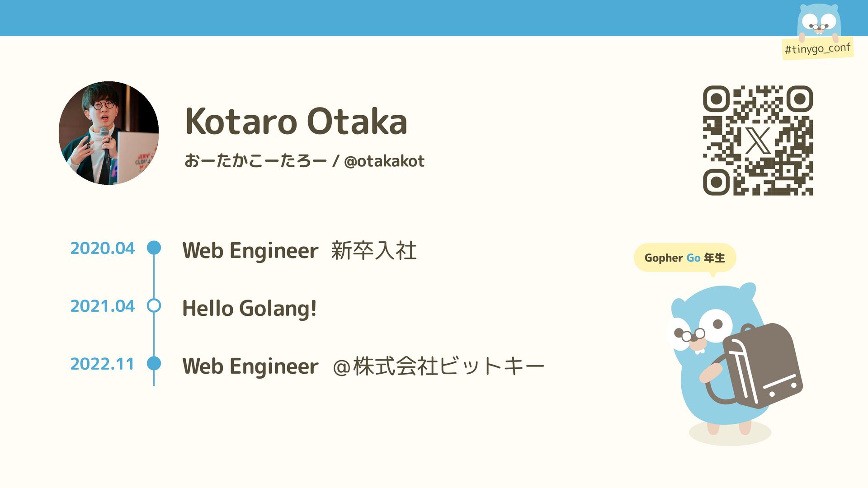Viewport: 868px width, 488px height.
Task: Click the Hello Golang! text
Action: [249, 309]
